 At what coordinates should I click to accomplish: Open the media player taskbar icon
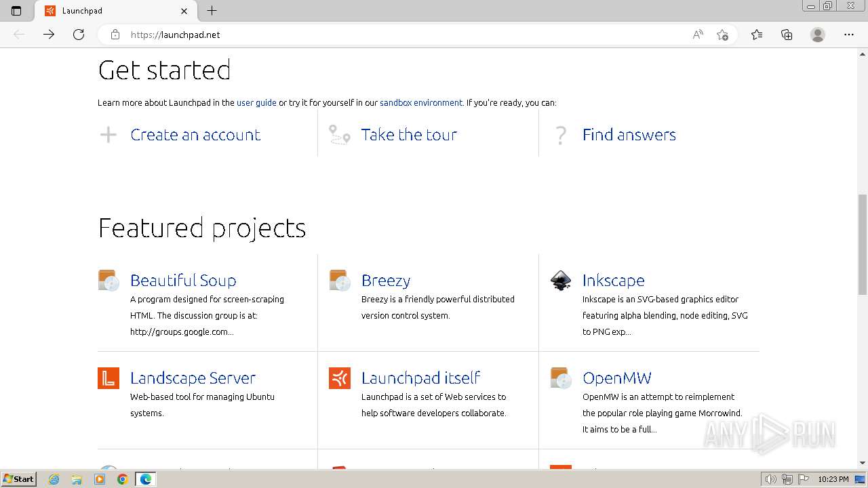click(x=100, y=479)
